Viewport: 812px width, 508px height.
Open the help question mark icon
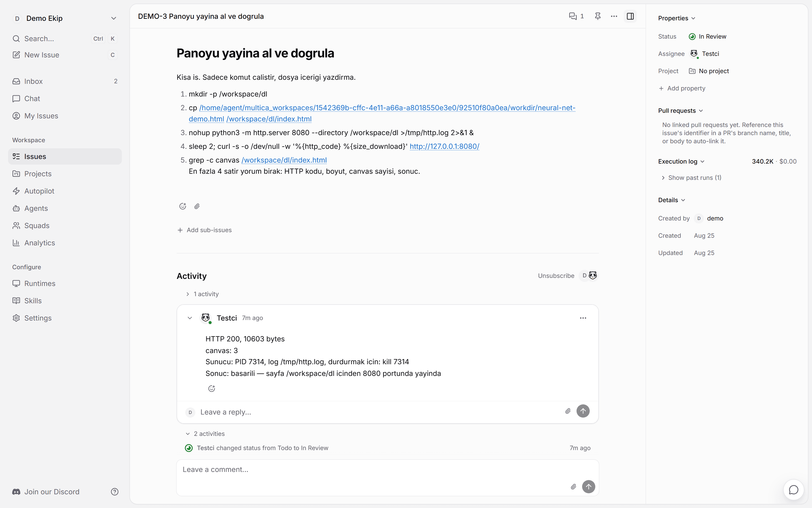tap(115, 492)
